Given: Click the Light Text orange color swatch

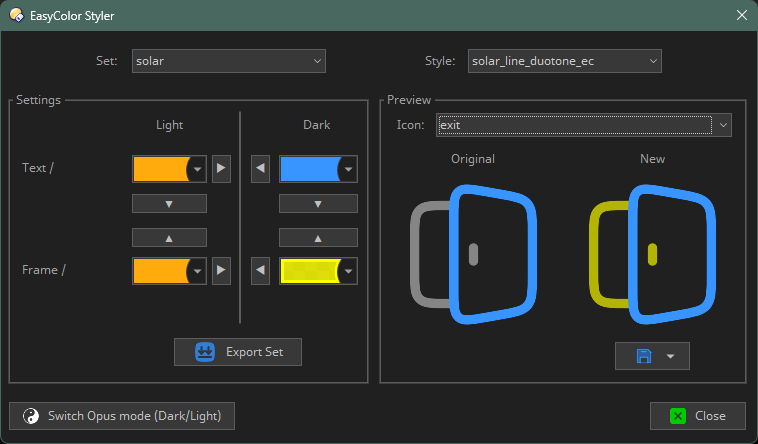Looking at the screenshot, I should point(160,169).
